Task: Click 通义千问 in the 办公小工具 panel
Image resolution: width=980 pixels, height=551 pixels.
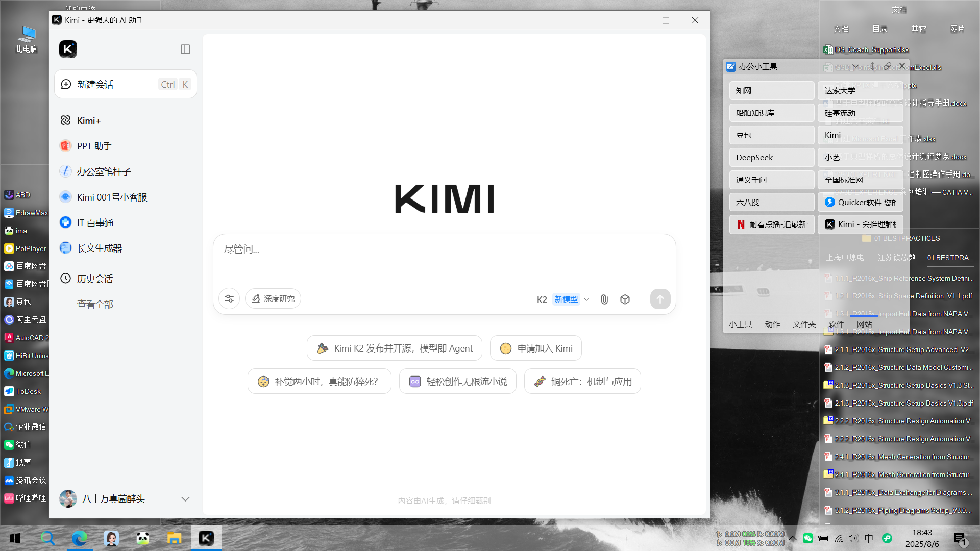Action: 772,180
